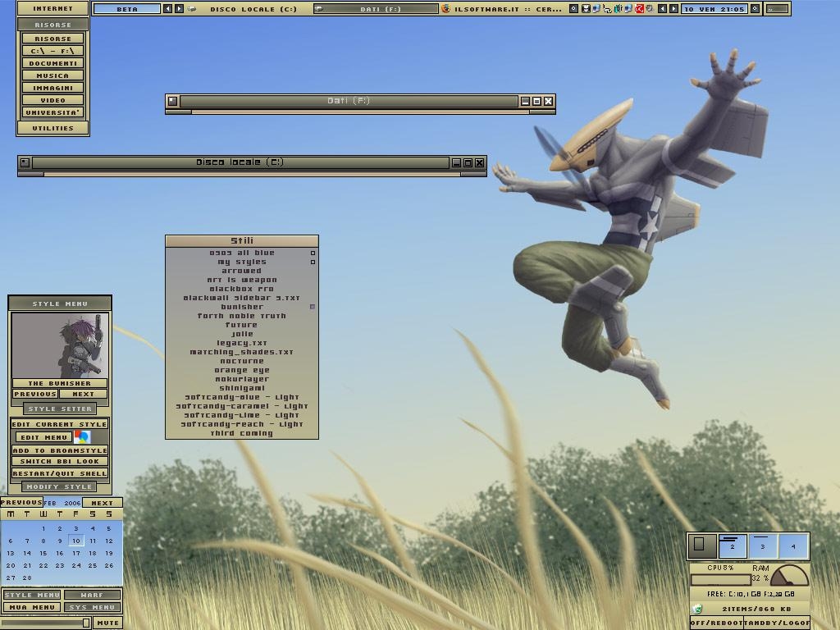
Task: Click the green chip tray icon
Action: [x=618, y=8]
